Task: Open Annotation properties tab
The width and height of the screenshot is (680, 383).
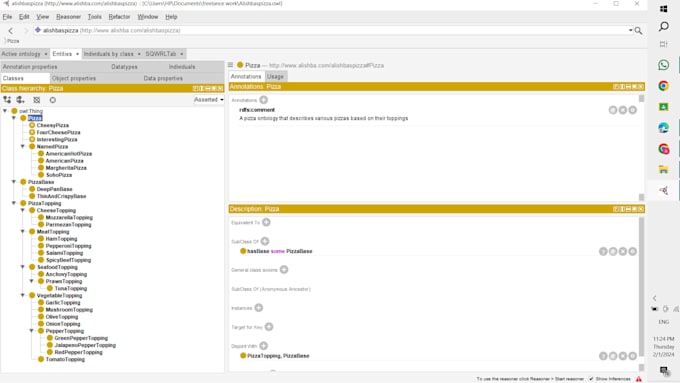Action: (x=30, y=67)
